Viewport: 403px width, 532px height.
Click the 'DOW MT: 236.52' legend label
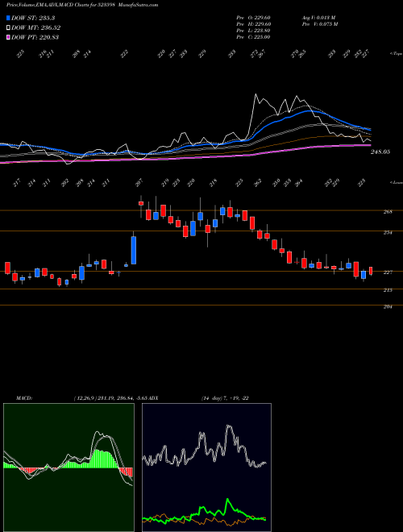(36, 27)
